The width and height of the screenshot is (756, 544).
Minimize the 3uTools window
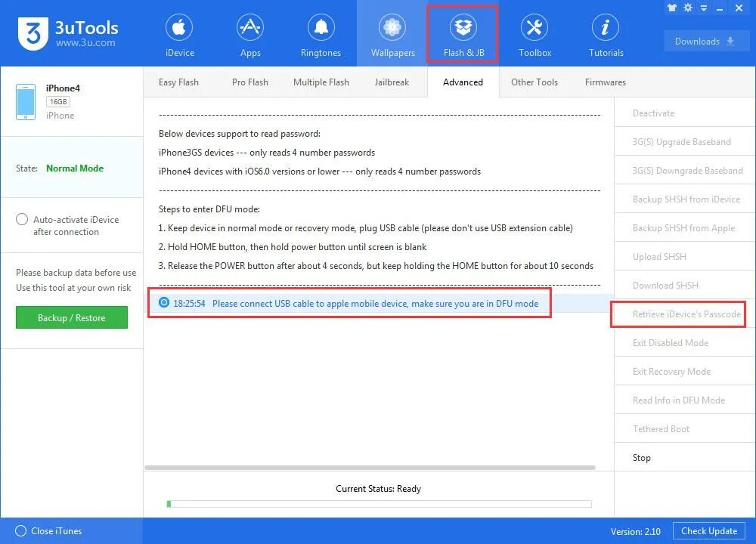720,8
